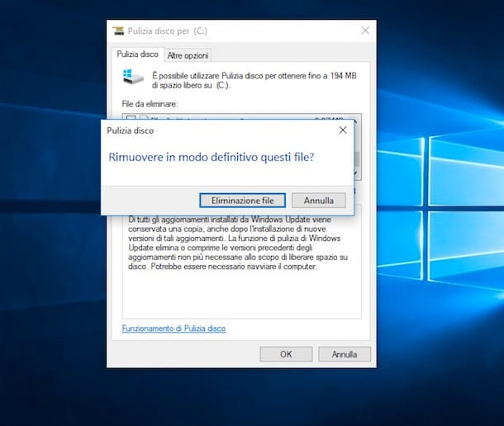The width and height of the screenshot is (504, 426).
Task: Click the C: drive icon
Action: 131,77
